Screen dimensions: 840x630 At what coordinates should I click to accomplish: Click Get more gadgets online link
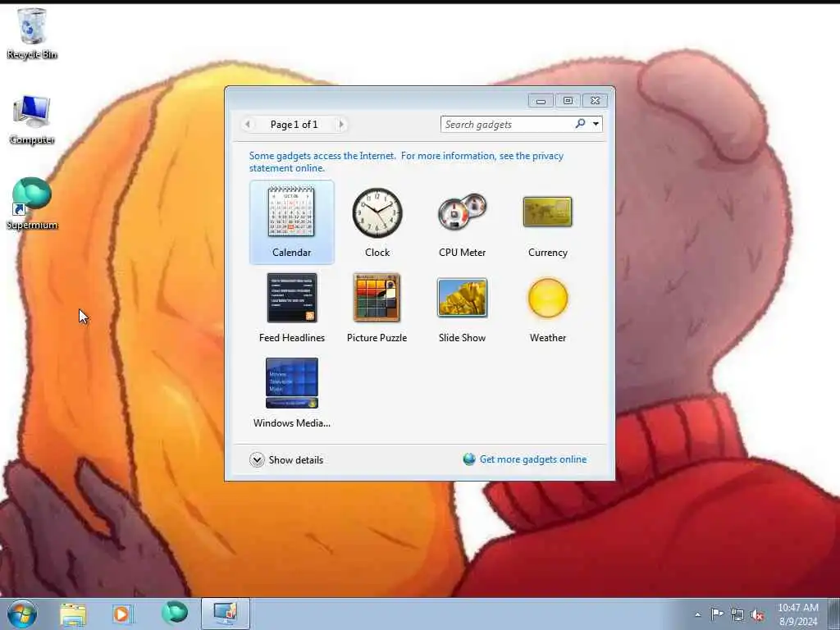(533, 459)
